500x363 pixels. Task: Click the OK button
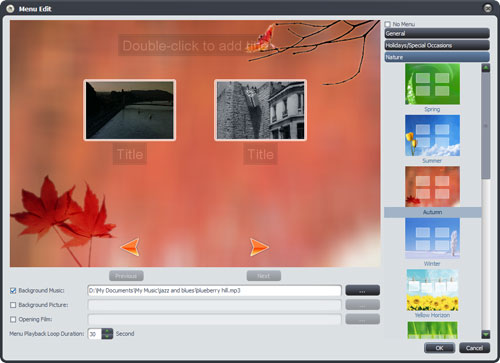pyautogui.click(x=439, y=348)
